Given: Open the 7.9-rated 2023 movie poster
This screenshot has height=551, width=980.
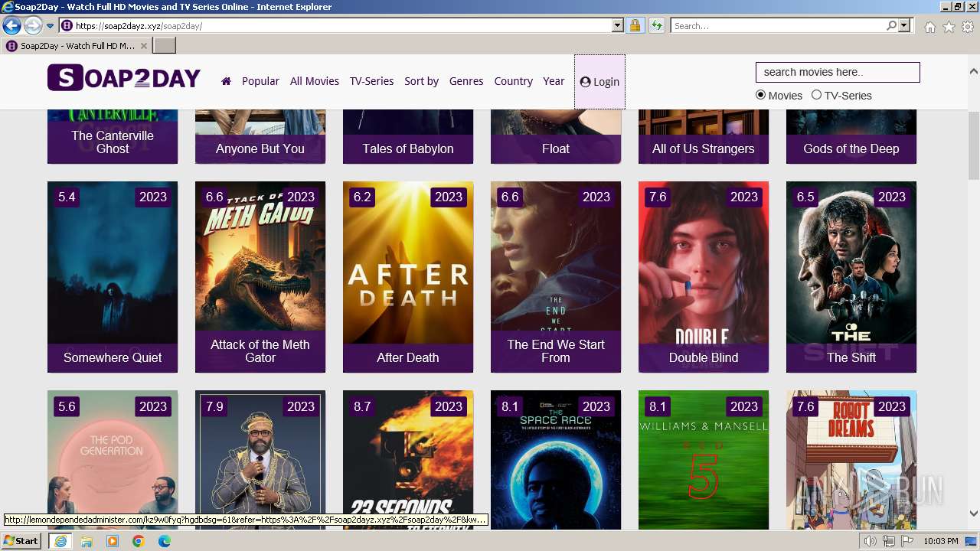Looking at the screenshot, I should [260, 459].
